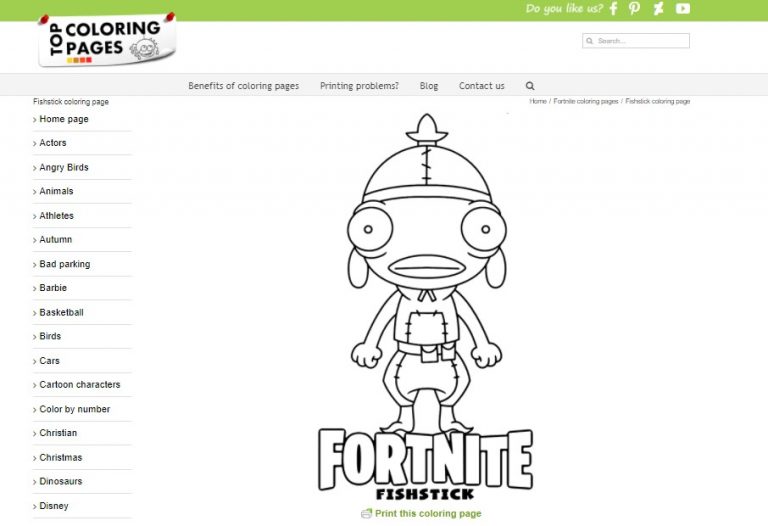This screenshot has height=526, width=768.
Task: Open the Cartoon characters category
Action: [x=80, y=385]
